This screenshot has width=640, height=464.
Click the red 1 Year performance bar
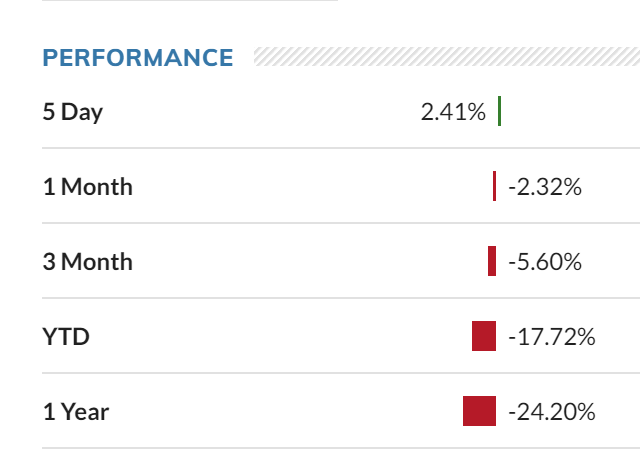coord(480,411)
